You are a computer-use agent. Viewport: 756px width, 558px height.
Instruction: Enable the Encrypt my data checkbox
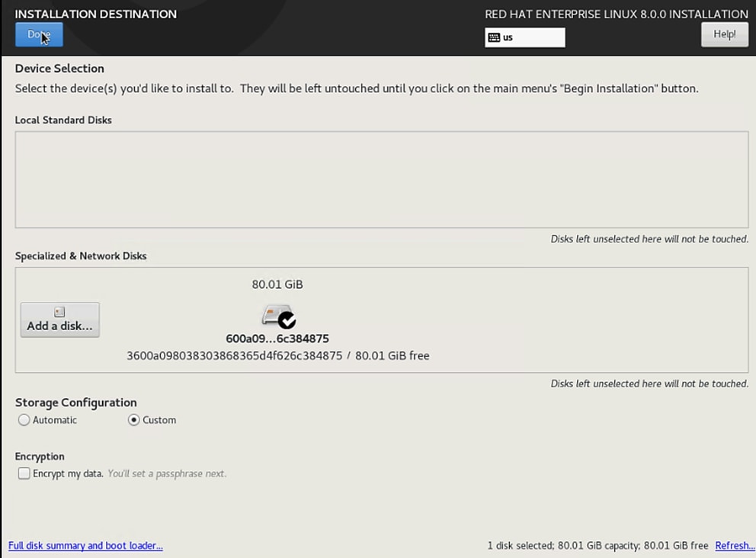click(x=24, y=473)
